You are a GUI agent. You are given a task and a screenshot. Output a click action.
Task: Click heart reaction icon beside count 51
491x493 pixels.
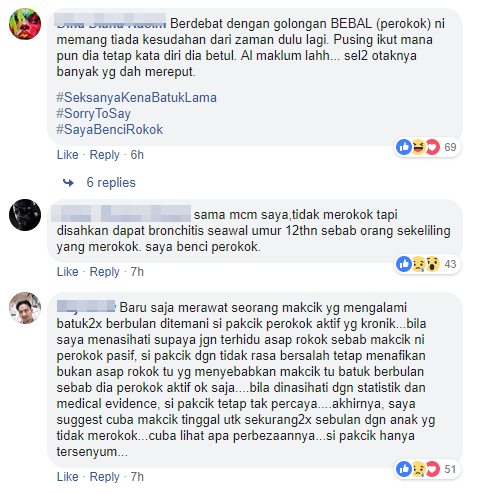(432, 469)
